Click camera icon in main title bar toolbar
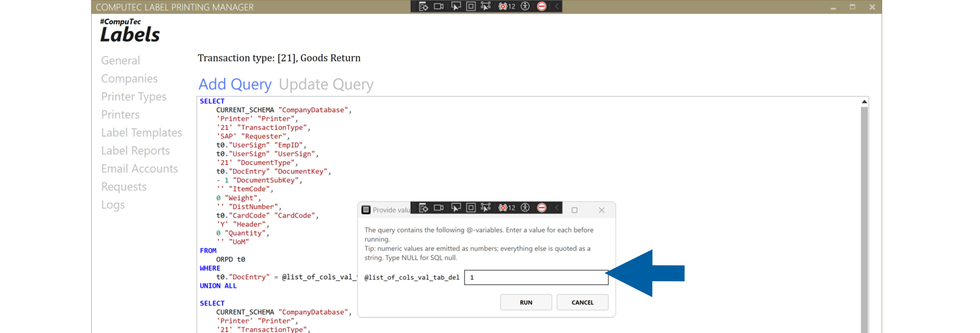 (x=439, y=6)
